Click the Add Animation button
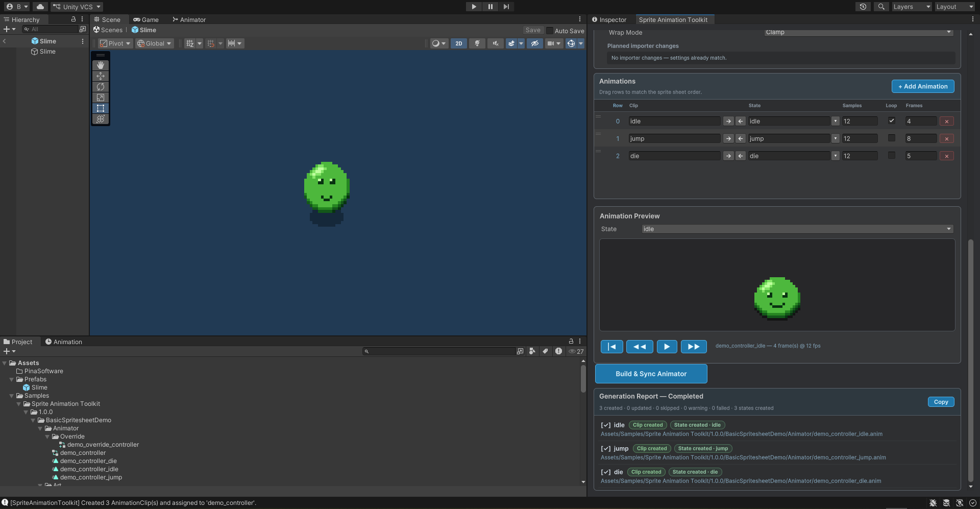The width and height of the screenshot is (980, 509). (x=923, y=86)
